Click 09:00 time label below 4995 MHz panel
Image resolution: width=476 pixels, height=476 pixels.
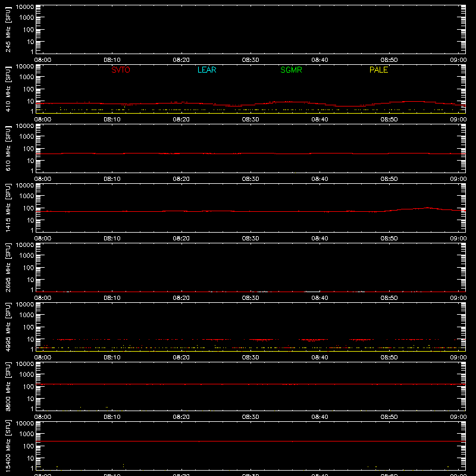pyautogui.click(x=458, y=358)
